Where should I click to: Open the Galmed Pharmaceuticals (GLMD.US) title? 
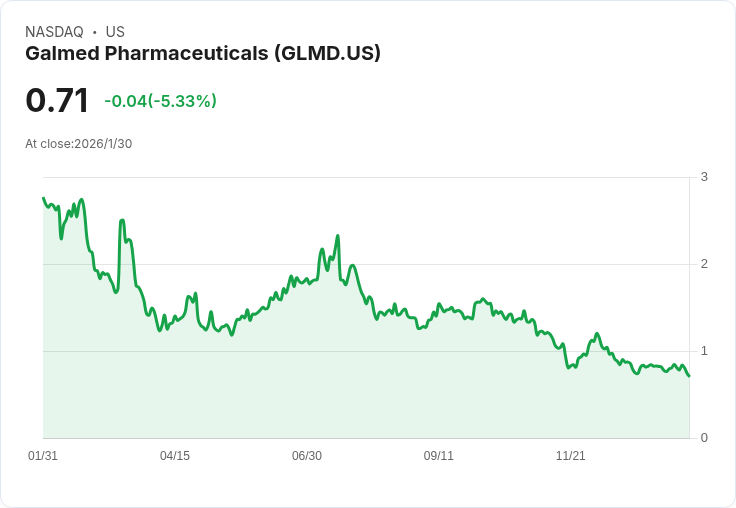[x=203, y=54]
